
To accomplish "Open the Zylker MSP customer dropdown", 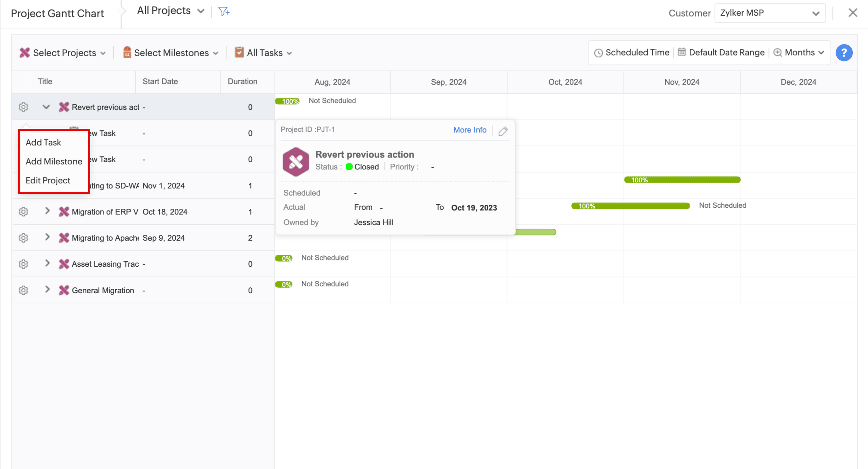I will point(769,13).
